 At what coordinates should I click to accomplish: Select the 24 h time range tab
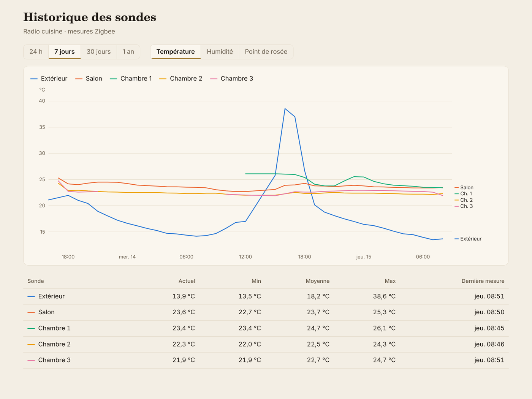(x=36, y=52)
